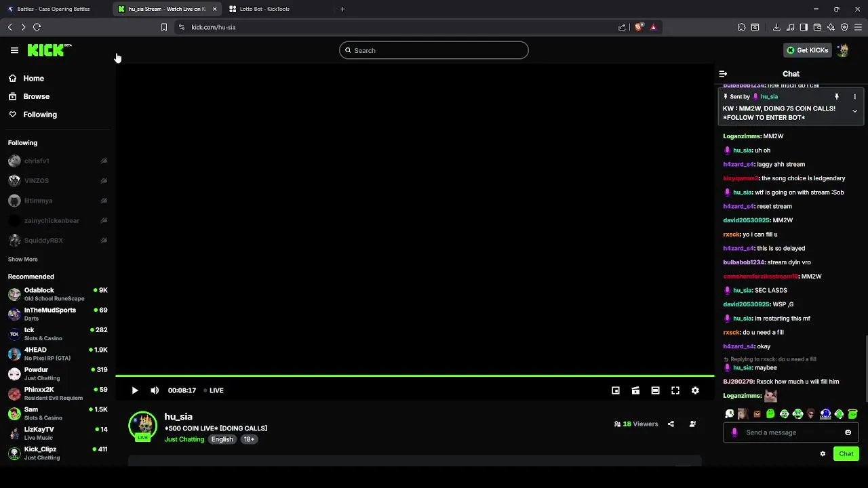The height and width of the screenshot is (488, 868).
Task: Open the browser main menu
Action: [858, 27]
